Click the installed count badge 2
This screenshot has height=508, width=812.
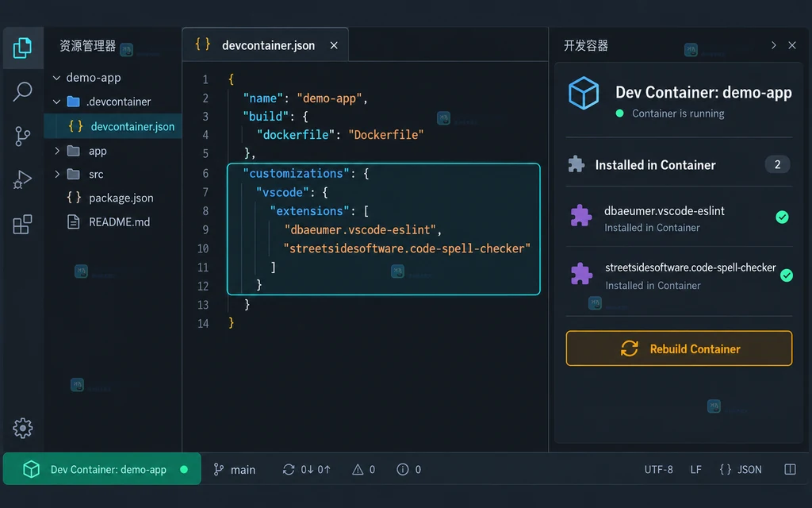tap(777, 164)
